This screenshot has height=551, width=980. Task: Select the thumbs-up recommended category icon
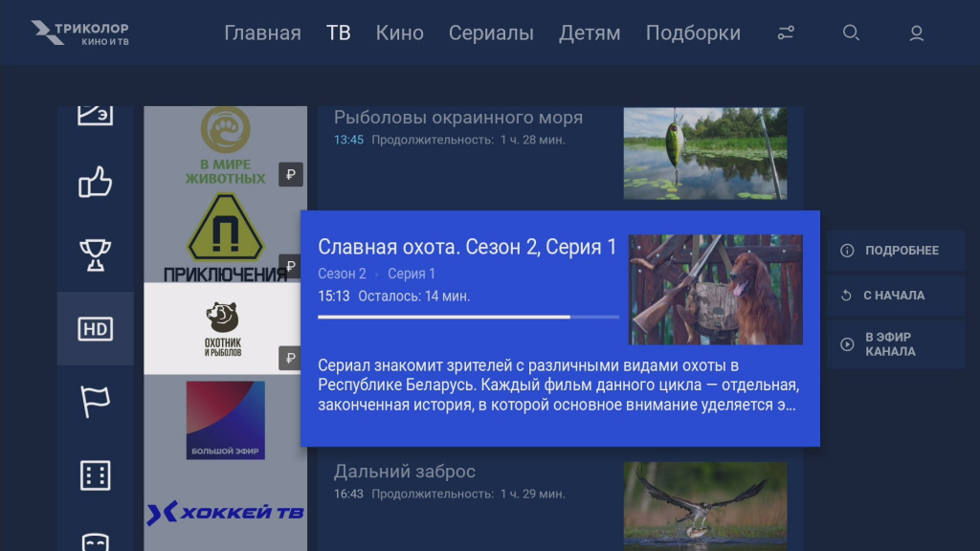(95, 182)
